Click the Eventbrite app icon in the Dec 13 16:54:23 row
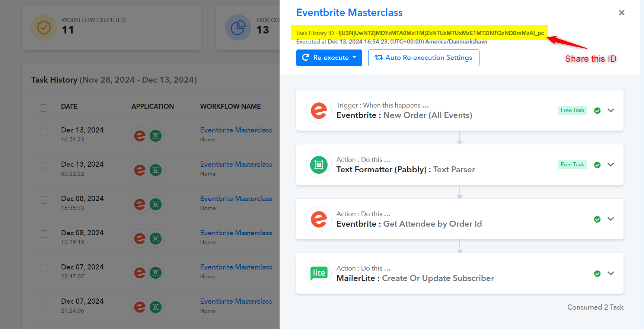The width and height of the screenshot is (644, 329). [140, 136]
